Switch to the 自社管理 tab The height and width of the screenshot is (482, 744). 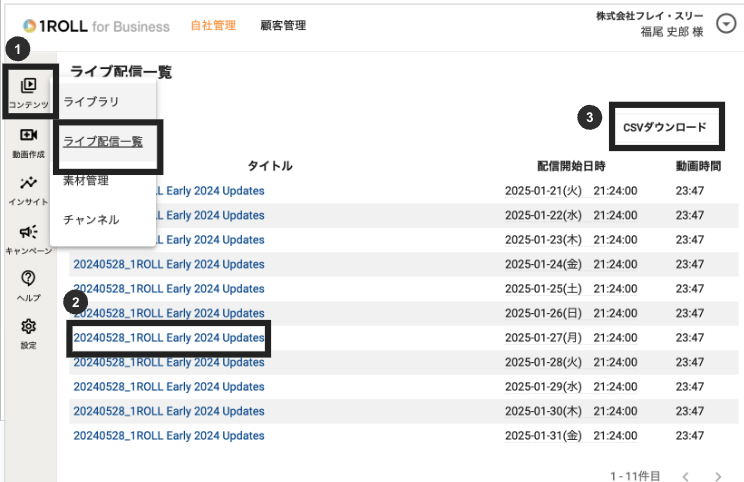pyautogui.click(x=213, y=25)
